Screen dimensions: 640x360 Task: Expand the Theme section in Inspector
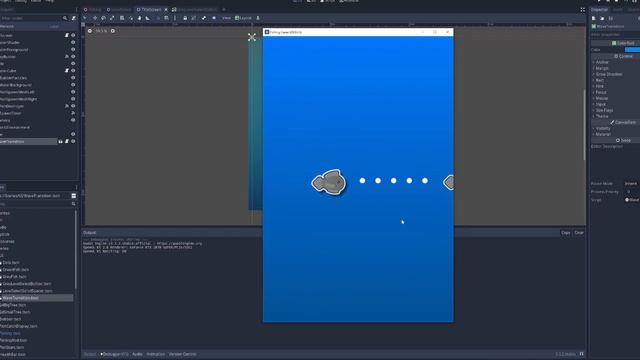click(x=602, y=116)
